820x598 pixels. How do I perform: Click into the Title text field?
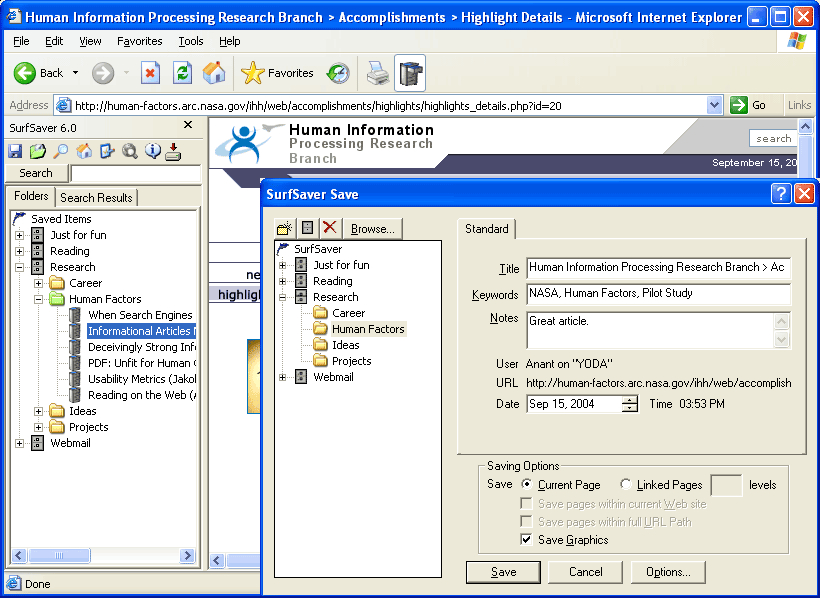(x=658, y=267)
